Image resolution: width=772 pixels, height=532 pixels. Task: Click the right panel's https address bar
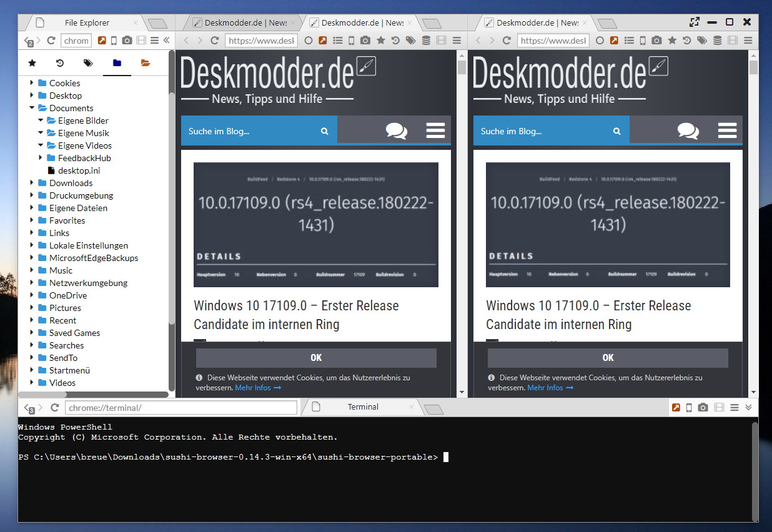point(553,41)
